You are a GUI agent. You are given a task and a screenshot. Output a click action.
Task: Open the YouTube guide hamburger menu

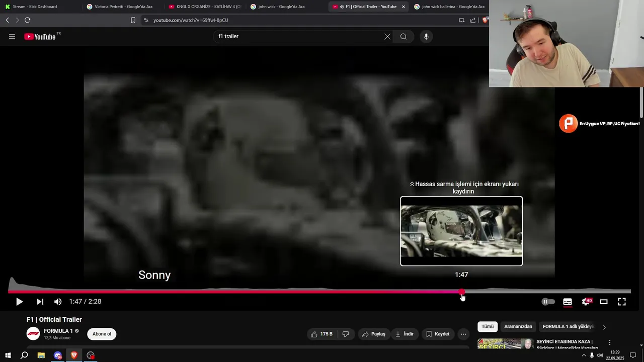(12, 36)
